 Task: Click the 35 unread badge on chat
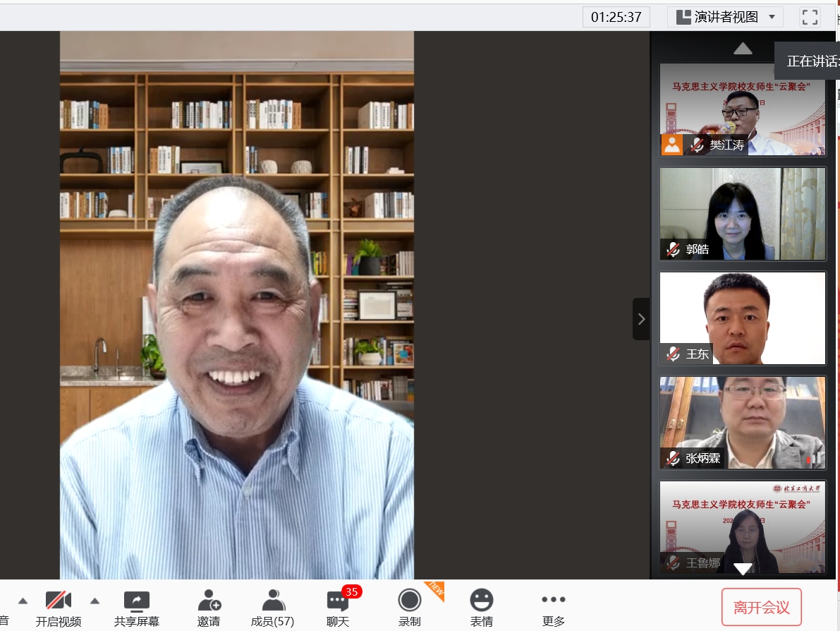click(x=351, y=592)
